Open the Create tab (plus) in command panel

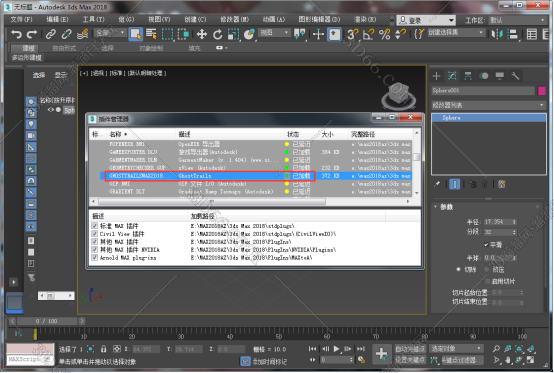[436, 76]
